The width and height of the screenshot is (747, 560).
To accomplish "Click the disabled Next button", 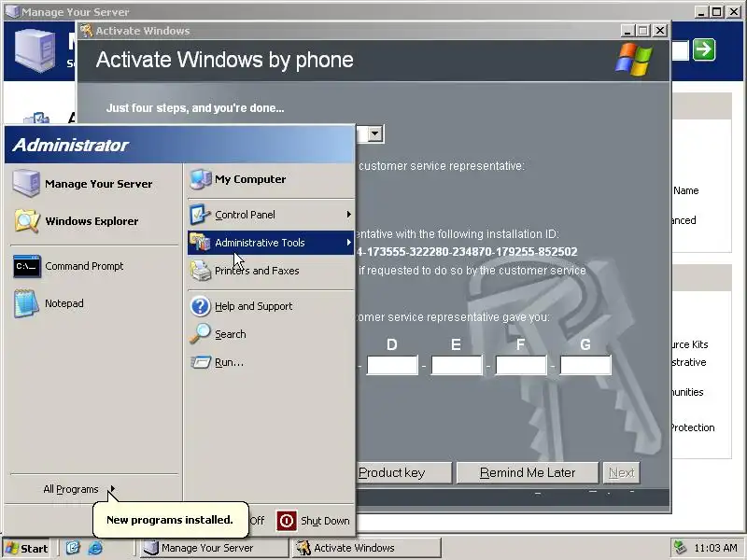I will (x=621, y=473).
